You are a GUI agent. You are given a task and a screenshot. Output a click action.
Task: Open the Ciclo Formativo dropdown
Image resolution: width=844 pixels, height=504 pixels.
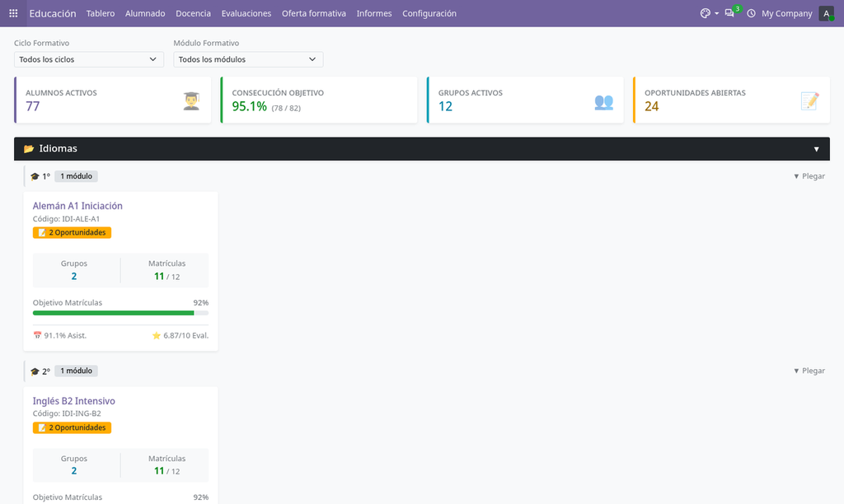click(89, 59)
